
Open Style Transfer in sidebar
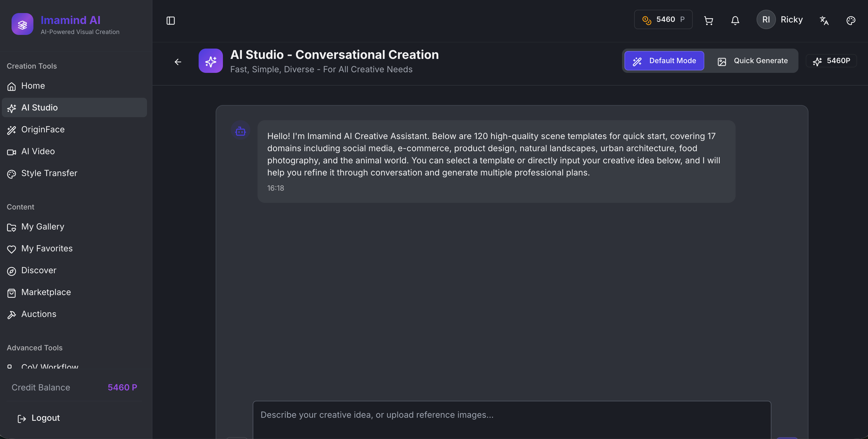click(49, 173)
